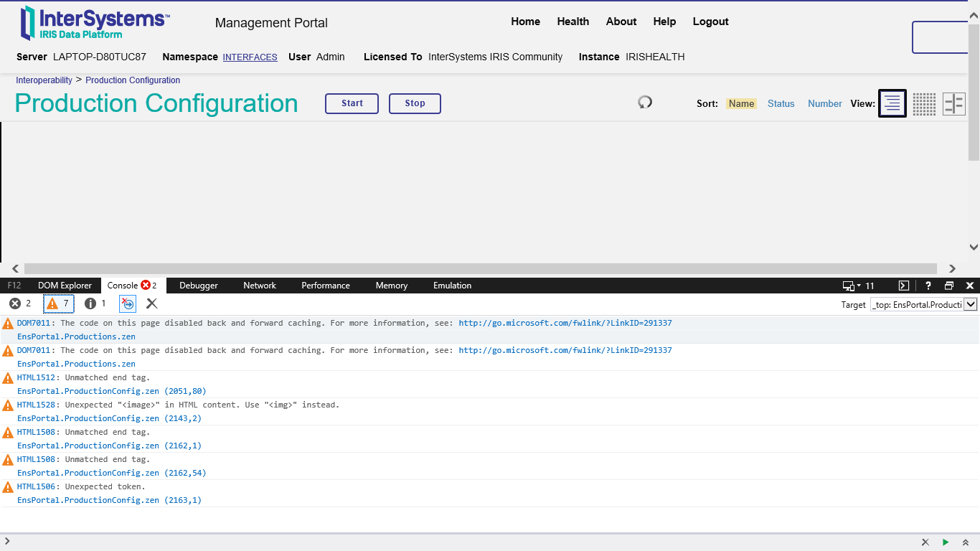Toggle clear on navigate console icon
Viewport: 980px width, 551px height.
(x=127, y=303)
